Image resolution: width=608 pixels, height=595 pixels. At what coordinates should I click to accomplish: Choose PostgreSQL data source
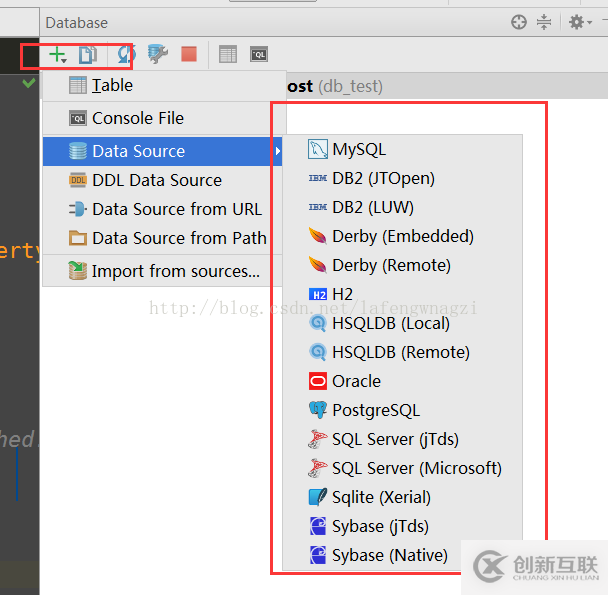tap(402, 410)
